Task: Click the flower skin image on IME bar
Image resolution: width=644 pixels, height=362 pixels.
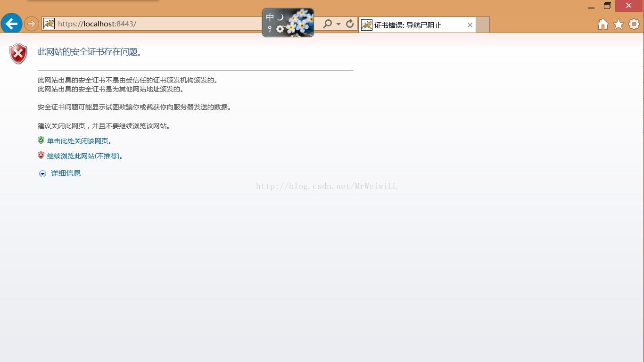Action: 300,22
